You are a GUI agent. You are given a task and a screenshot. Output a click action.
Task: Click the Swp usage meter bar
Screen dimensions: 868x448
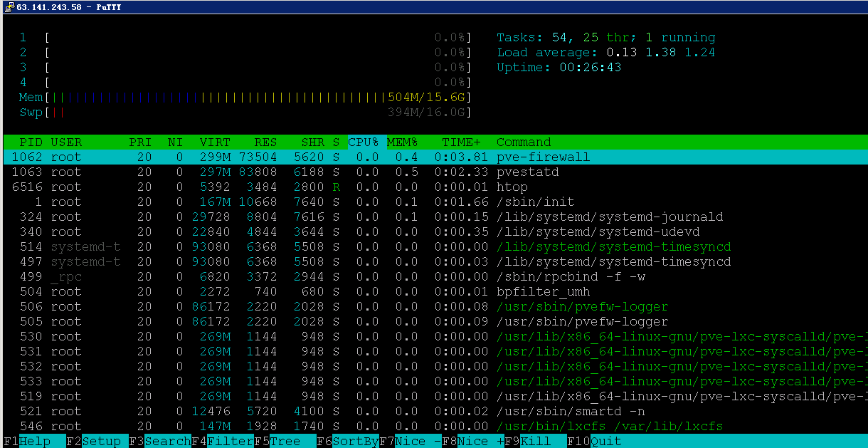245,112
